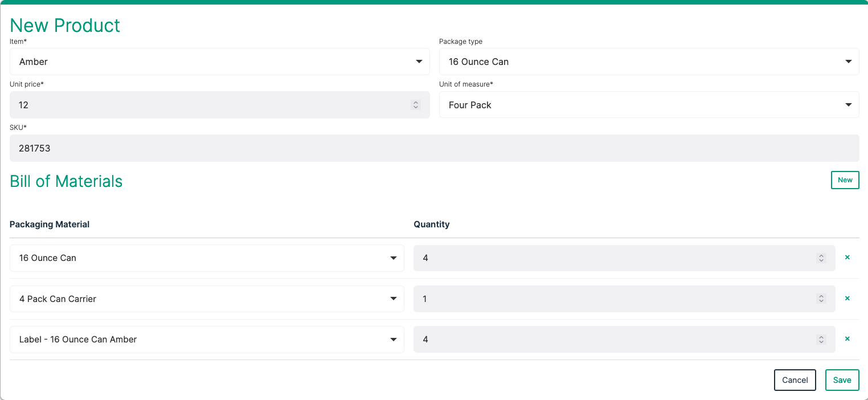Adjust quantity stepper for the Label row

(821, 340)
